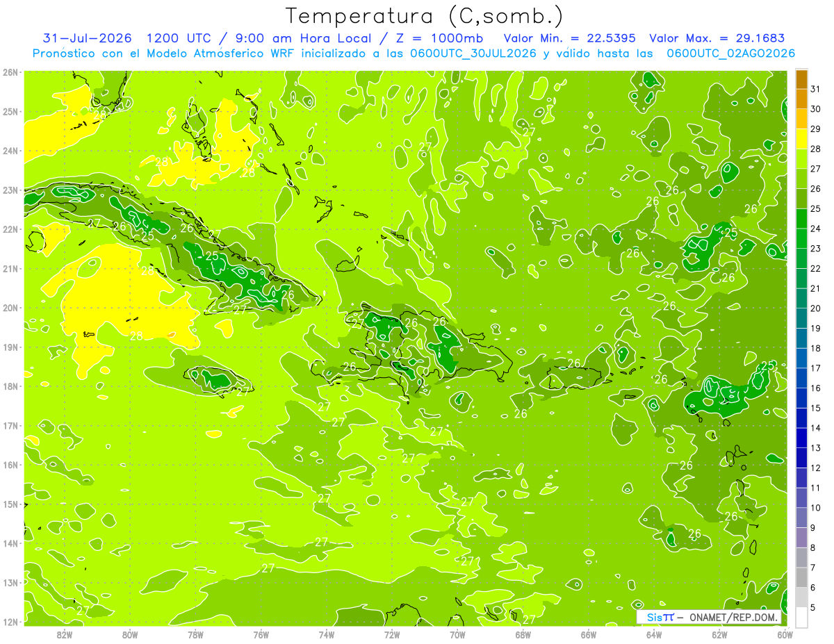Click the '9:00 am Hora Local' text

(303, 38)
